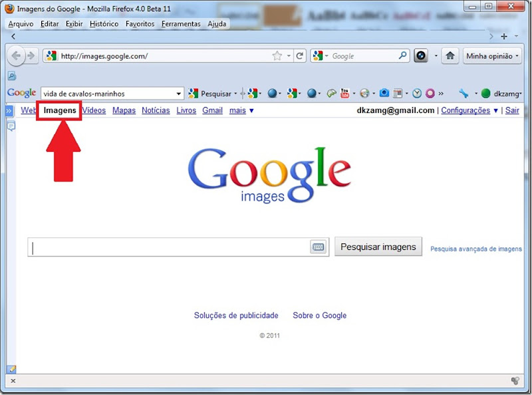Click the clock icon on Google Toolbar
The image size is (532, 395).
(417, 93)
